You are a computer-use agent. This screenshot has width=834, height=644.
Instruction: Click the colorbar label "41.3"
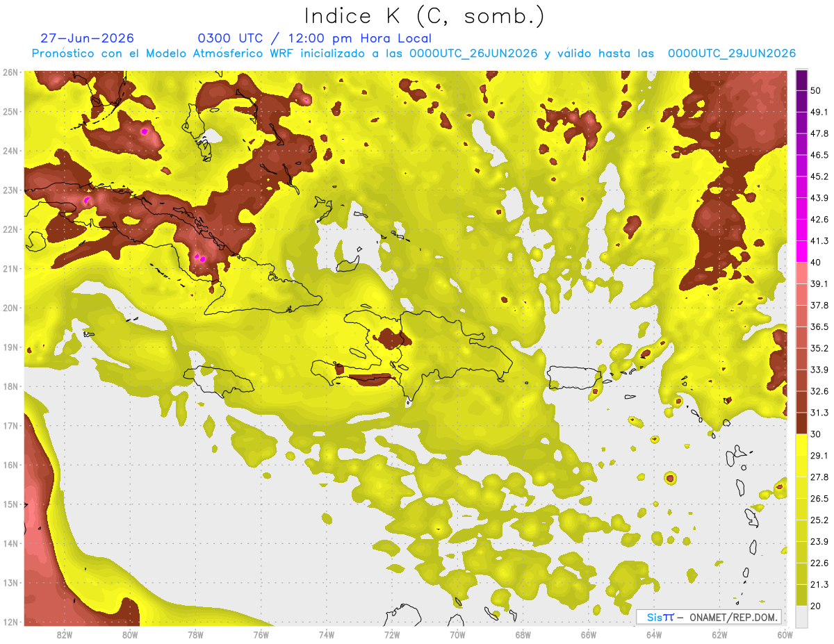click(x=818, y=241)
